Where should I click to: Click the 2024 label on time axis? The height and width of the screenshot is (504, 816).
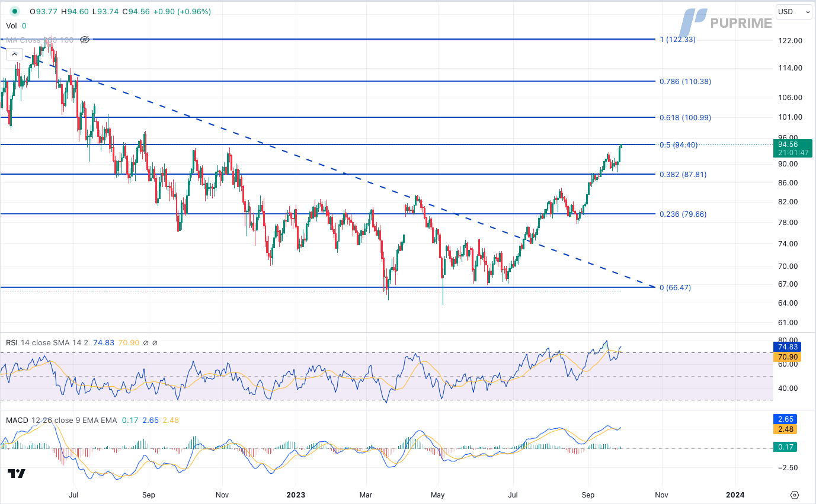(x=735, y=494)
